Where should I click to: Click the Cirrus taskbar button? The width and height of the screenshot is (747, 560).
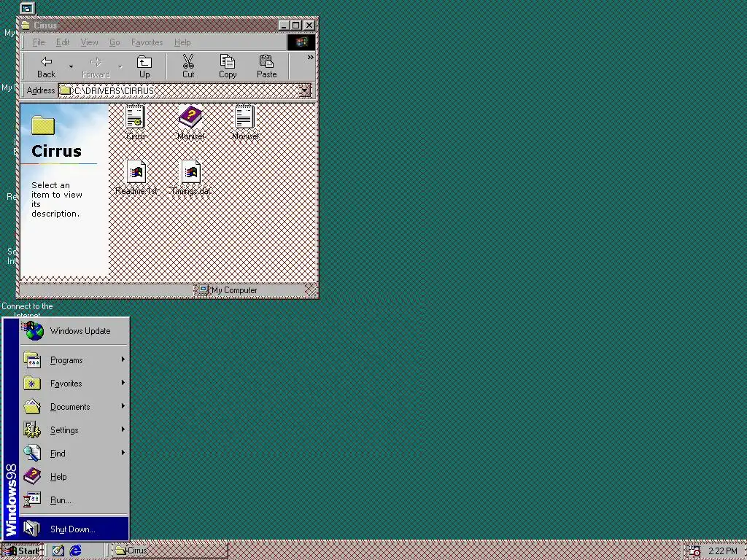169,551
